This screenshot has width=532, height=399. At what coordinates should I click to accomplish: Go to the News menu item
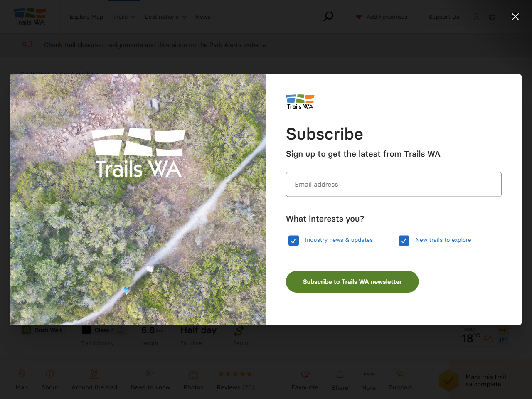203,17
